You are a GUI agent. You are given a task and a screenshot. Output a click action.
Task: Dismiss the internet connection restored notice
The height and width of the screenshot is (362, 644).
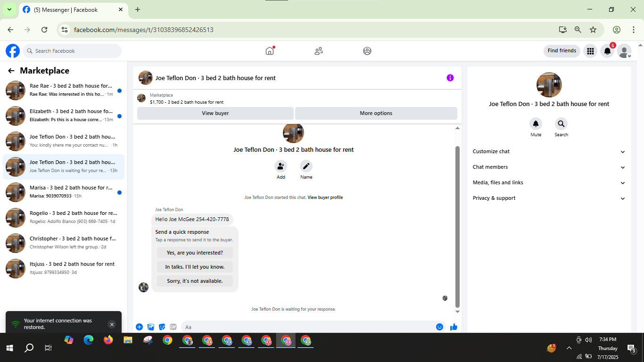click(x=112, y=324)
